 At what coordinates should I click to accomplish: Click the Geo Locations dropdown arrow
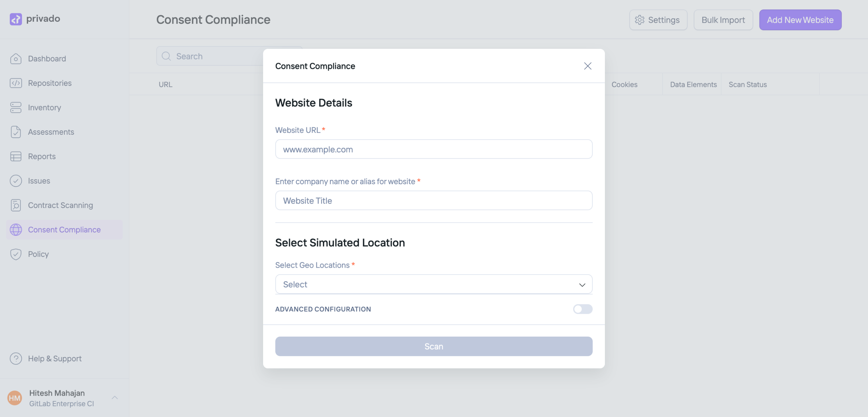click(582, 285)
